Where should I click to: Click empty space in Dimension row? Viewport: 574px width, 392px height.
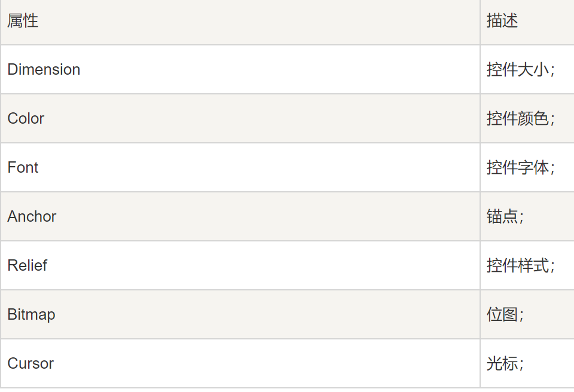pyautogui.click(x=278, y=69)
